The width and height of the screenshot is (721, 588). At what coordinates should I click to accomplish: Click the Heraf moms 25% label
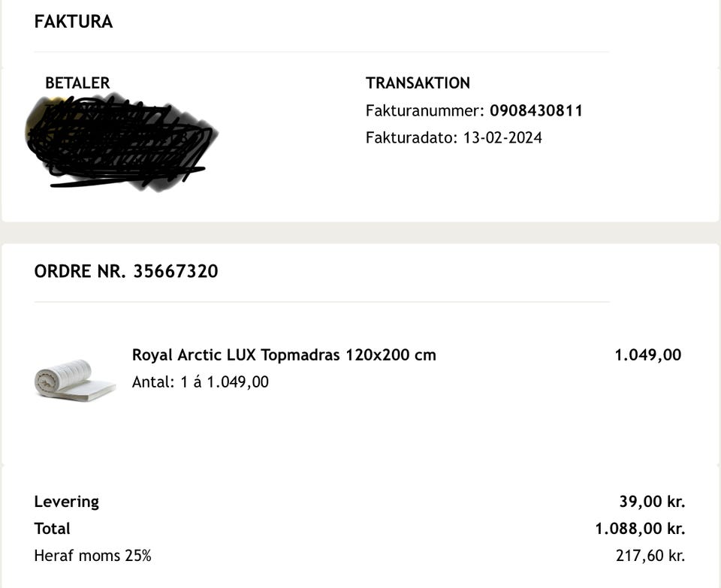pyautogui.click(x=92, y=556)
